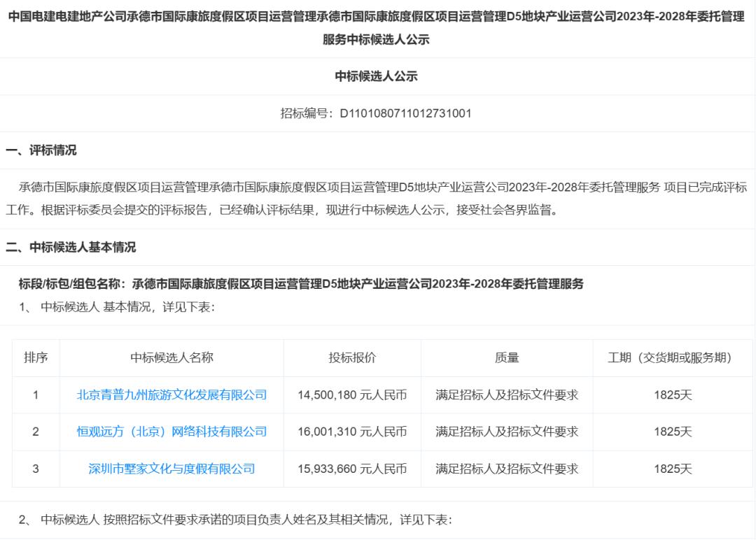Open 深圳市墅家文化与度假有限公司 company link

(x=171, y=469)
